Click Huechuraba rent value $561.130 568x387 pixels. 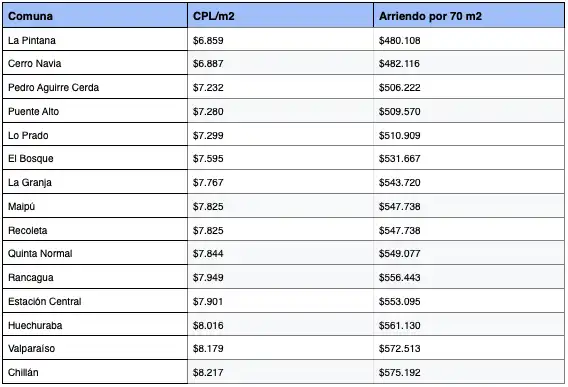pyautogui.click(x=400, y=325)
